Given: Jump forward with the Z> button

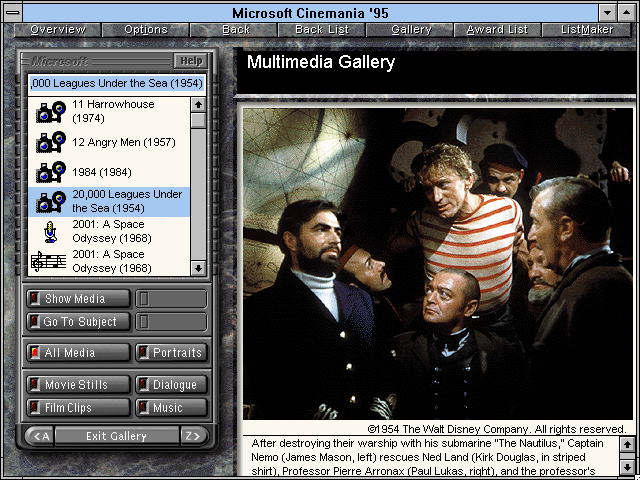Looking at the screenshot, I should tap(194, 436).
